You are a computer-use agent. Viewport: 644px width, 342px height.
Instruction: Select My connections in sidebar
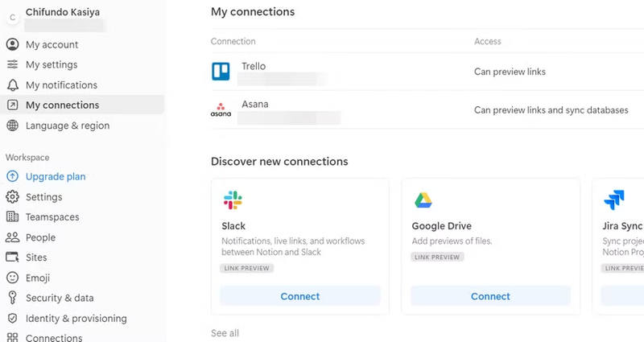click(62, 105)
